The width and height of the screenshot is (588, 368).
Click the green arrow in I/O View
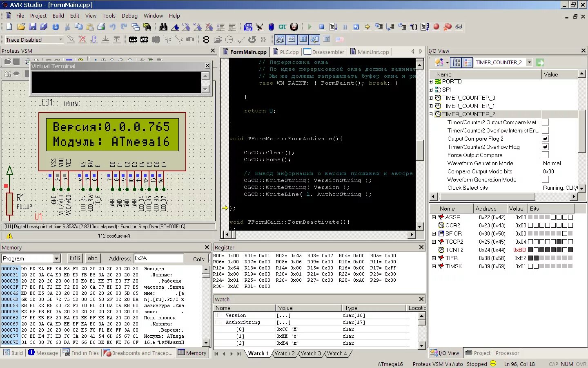coord(540,63)
